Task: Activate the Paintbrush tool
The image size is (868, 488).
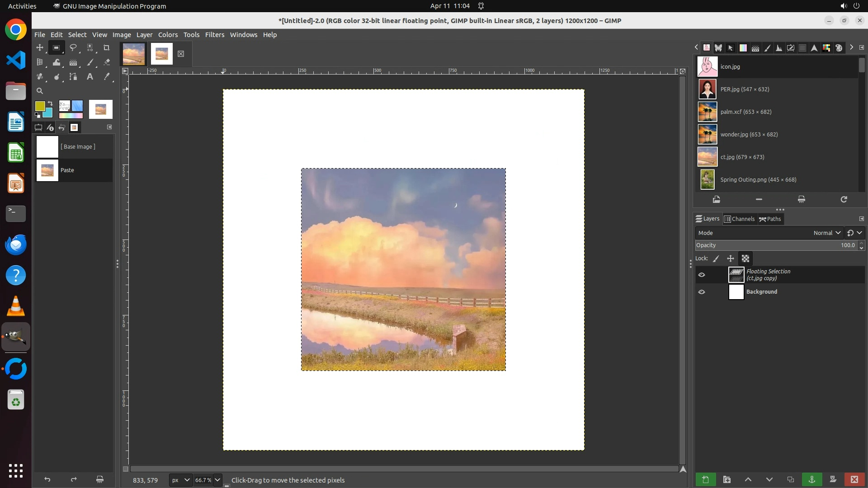Action: [x=90, y=62]
